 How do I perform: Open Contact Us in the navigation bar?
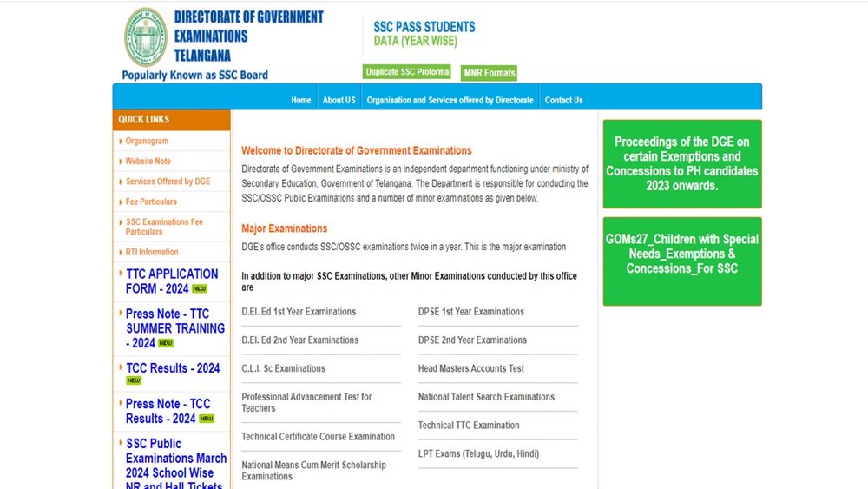tap(563, 100)
